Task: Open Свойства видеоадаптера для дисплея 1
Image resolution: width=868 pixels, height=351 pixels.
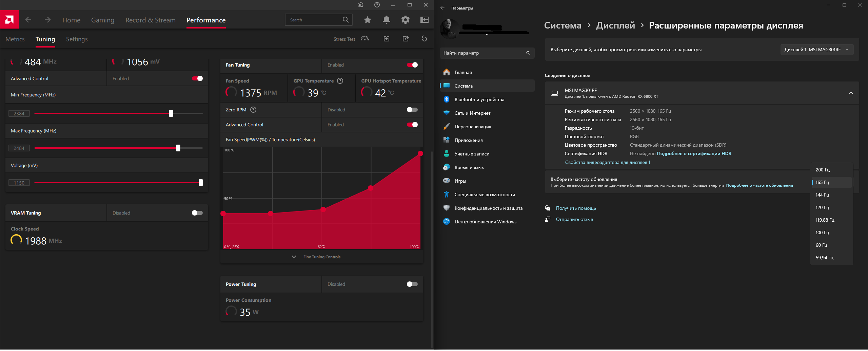Action: coord(608,162)
